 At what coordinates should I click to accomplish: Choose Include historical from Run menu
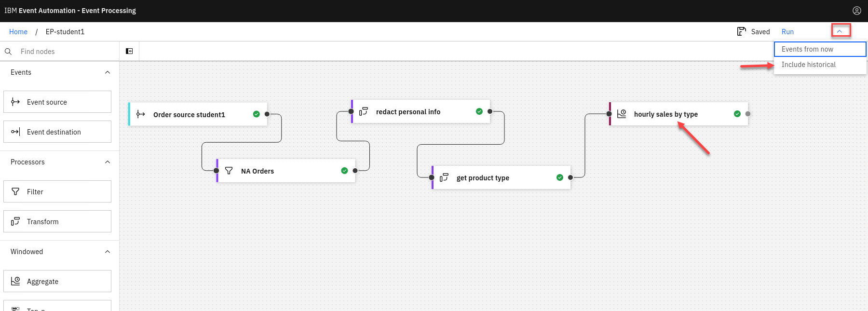click(820, 65)
